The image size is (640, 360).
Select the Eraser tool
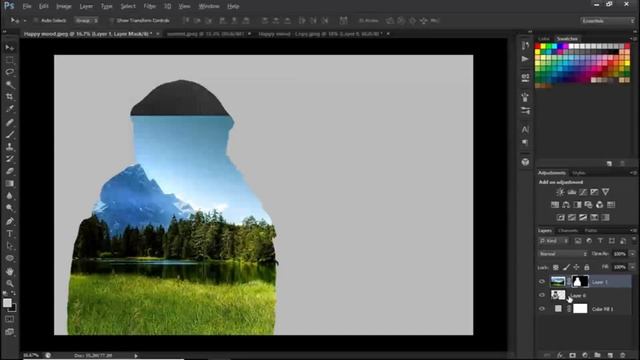(10, 171)
